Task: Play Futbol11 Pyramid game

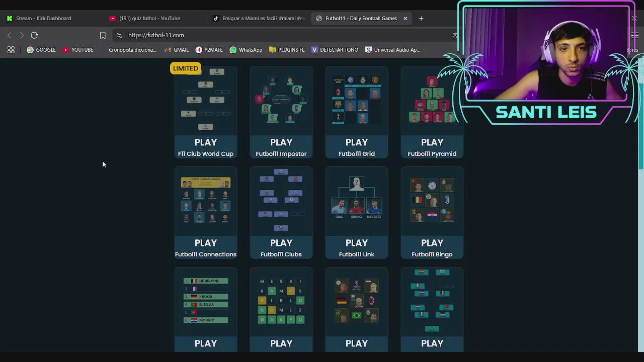Action: click(x=432, y=142)
